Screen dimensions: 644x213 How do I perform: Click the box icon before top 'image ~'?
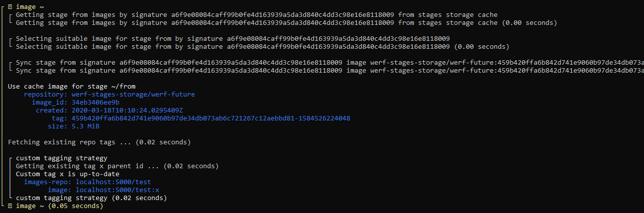click(x=10, y=7)
